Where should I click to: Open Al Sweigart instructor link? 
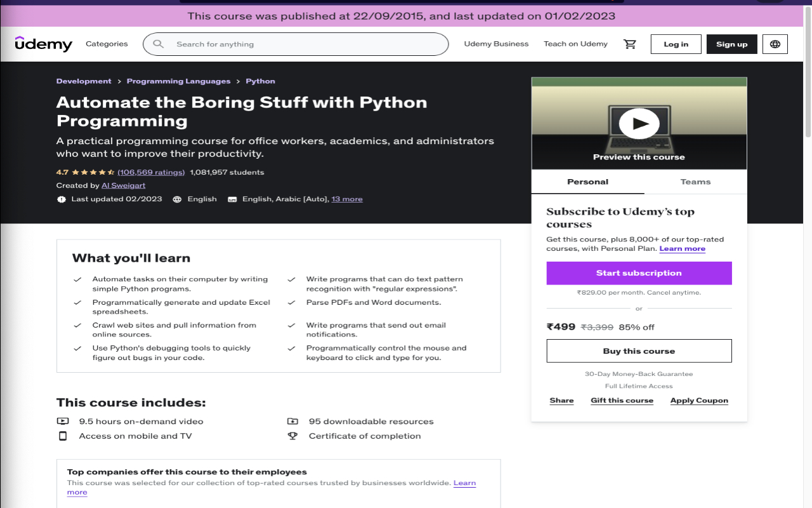pos(123,185)
